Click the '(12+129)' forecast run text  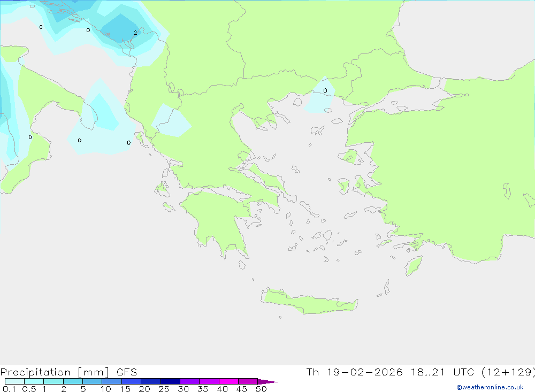click(x=508, y=372)
